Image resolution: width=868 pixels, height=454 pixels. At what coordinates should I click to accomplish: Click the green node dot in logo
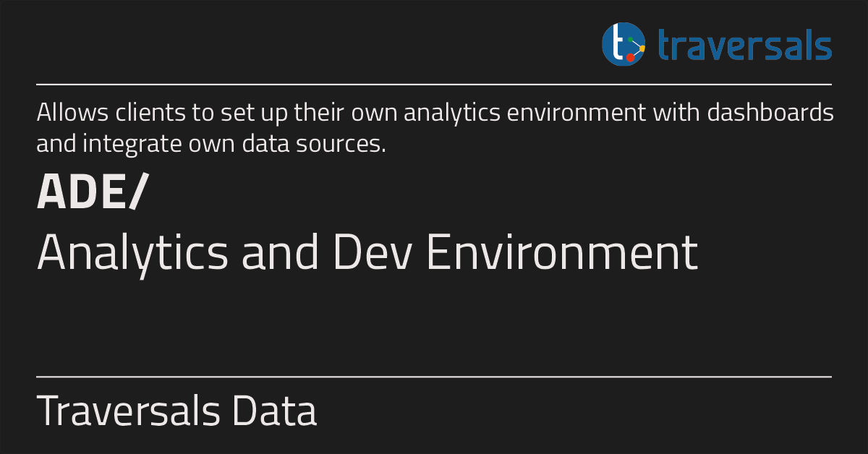(x=630, y=39)
